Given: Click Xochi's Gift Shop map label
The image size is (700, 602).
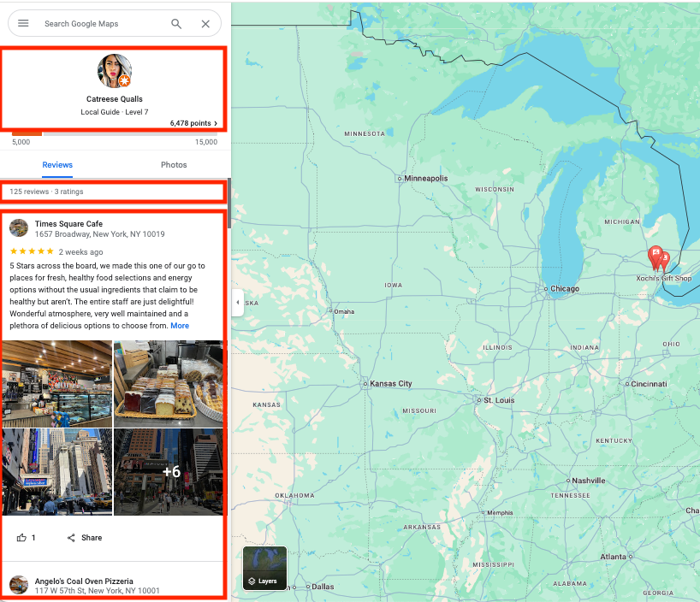Looking at the screenshot, I should pos(664,278).
